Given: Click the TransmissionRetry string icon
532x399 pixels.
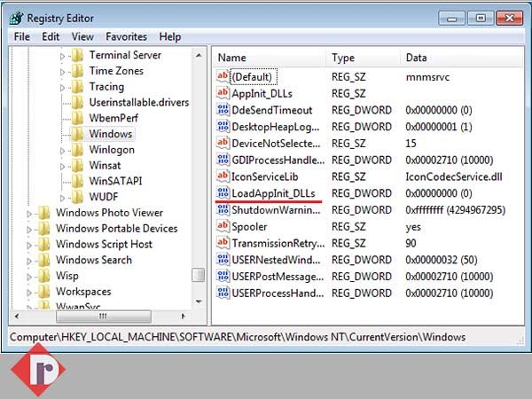Looking at the screenshot, I should [x=223, y=243].
